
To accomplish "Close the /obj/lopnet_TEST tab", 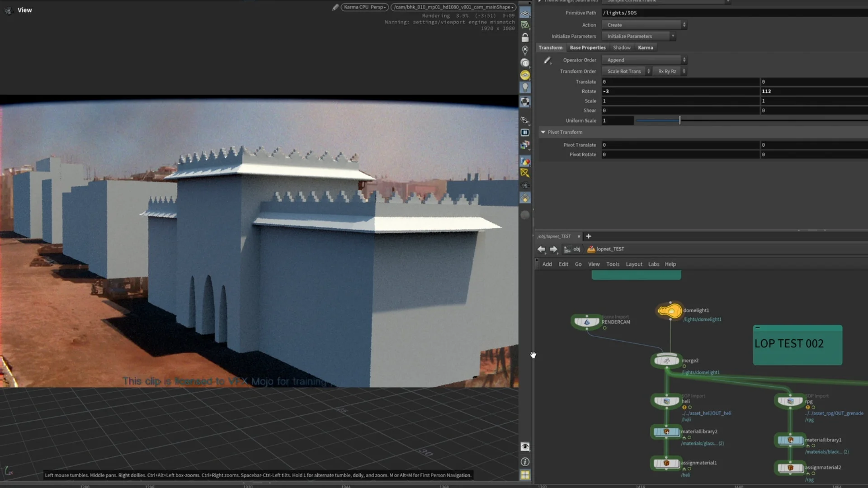I will pyautogui.click(x=579, y=236).
